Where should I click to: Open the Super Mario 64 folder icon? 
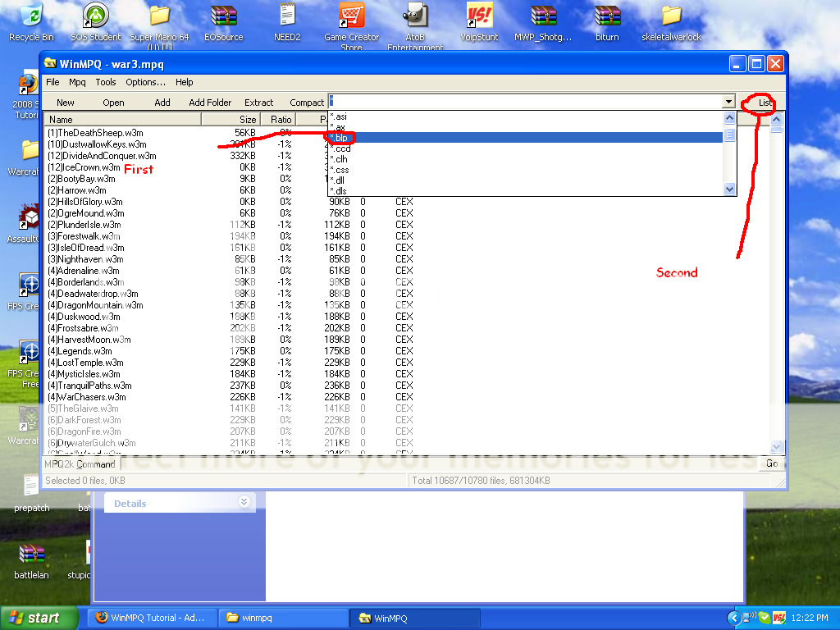click(160, 16)
